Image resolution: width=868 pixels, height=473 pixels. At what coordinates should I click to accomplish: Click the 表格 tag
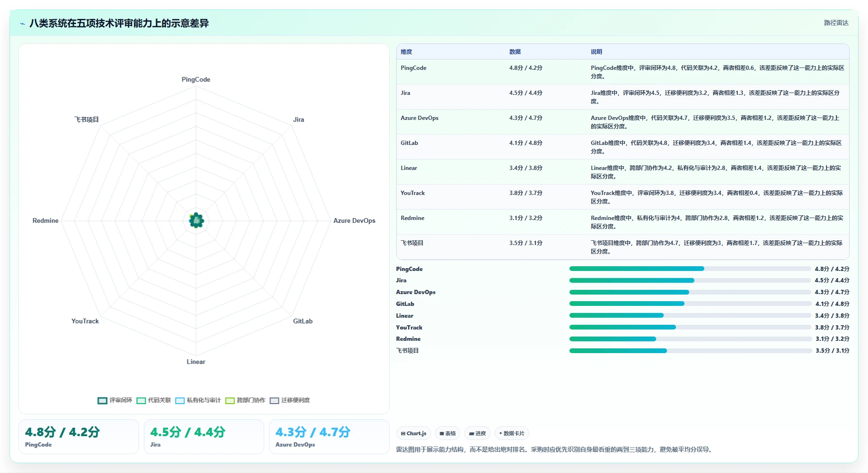point(447,433)
